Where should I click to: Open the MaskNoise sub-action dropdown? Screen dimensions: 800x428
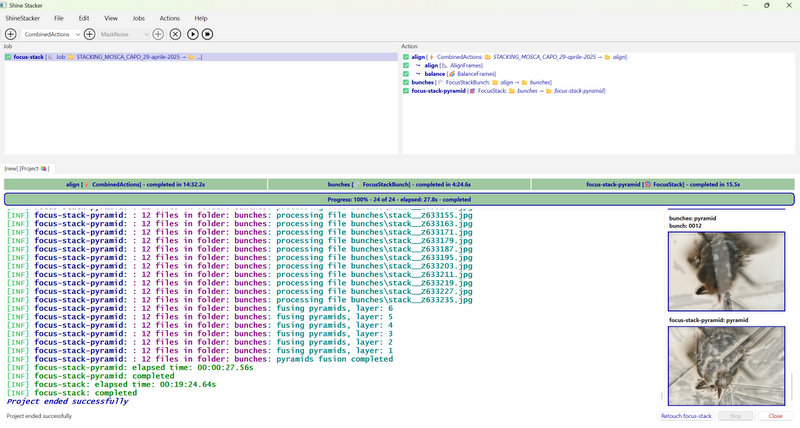[124, 34]
